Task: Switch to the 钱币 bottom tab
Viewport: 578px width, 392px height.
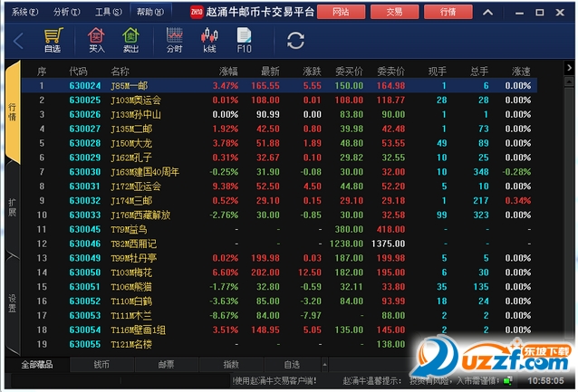Action: [x=101, y=365]
